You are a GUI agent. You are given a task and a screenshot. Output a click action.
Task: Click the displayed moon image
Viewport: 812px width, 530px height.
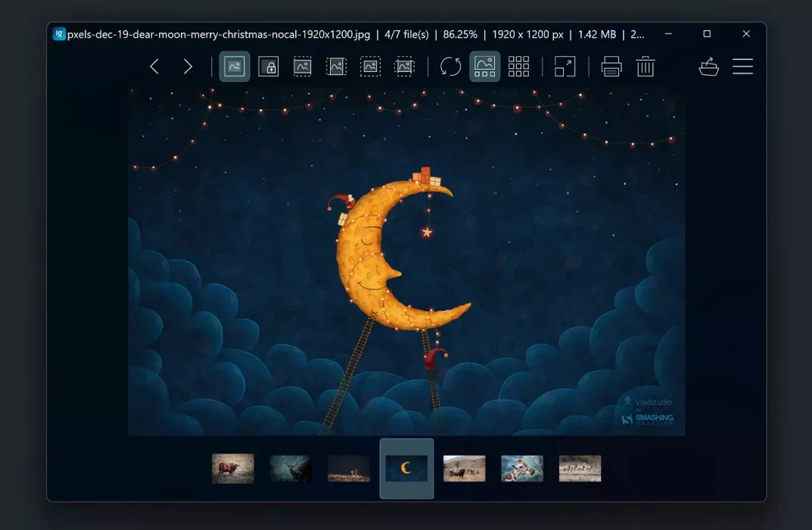406,262
